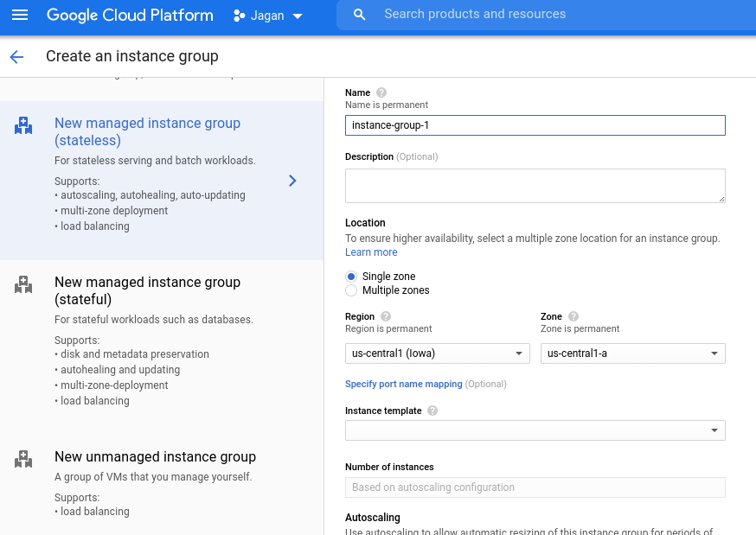Open the hamburger navigation menu
The width and height of the screenshot is (756, 535).
[20, 15]
